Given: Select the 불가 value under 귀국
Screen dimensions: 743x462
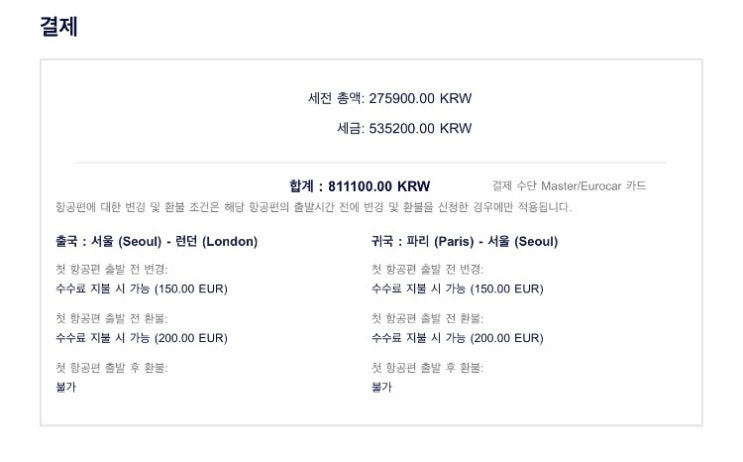Looking at the screenshot, I should (x=381, y=387).
